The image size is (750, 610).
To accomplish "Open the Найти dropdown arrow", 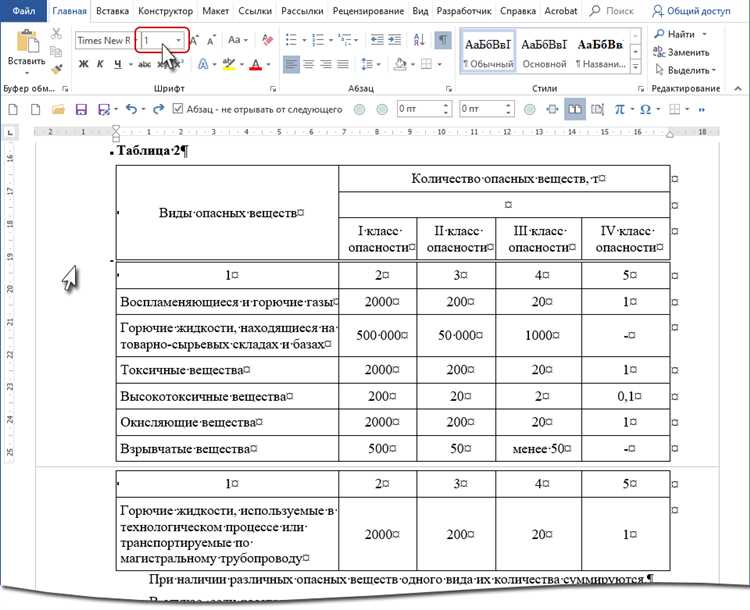I will (704, 34).
